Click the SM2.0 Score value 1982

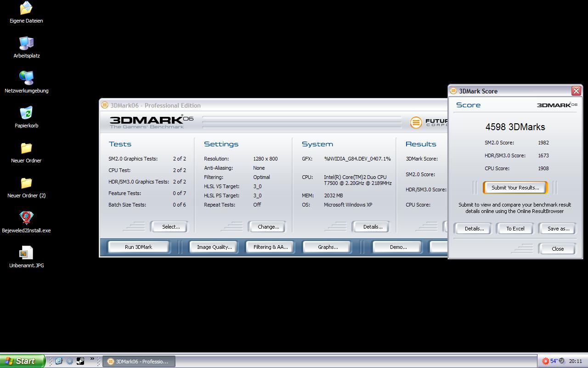[543, 143]
